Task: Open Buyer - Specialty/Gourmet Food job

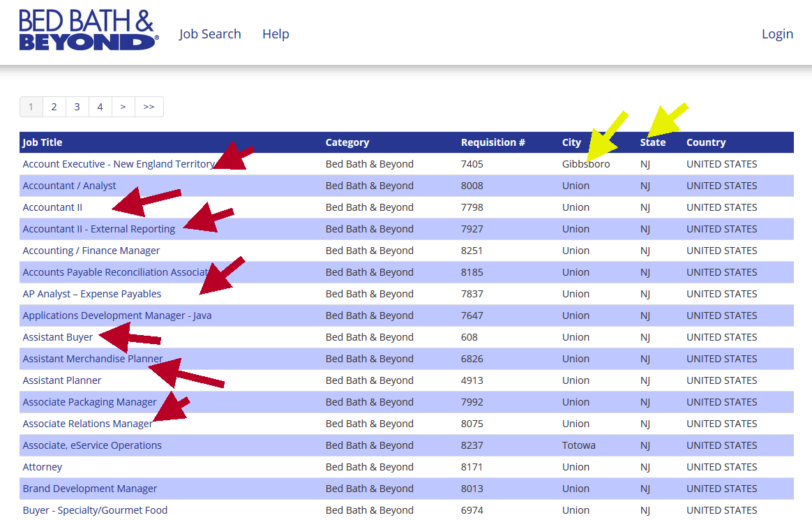Action: (95, 511)
